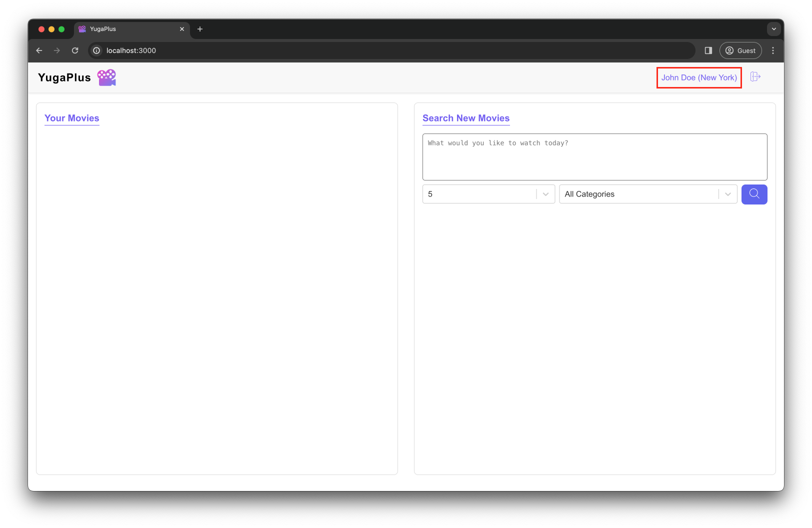Click the John Doe (New York) link
This screenshot has height=528, width=812.
point(698,77)
